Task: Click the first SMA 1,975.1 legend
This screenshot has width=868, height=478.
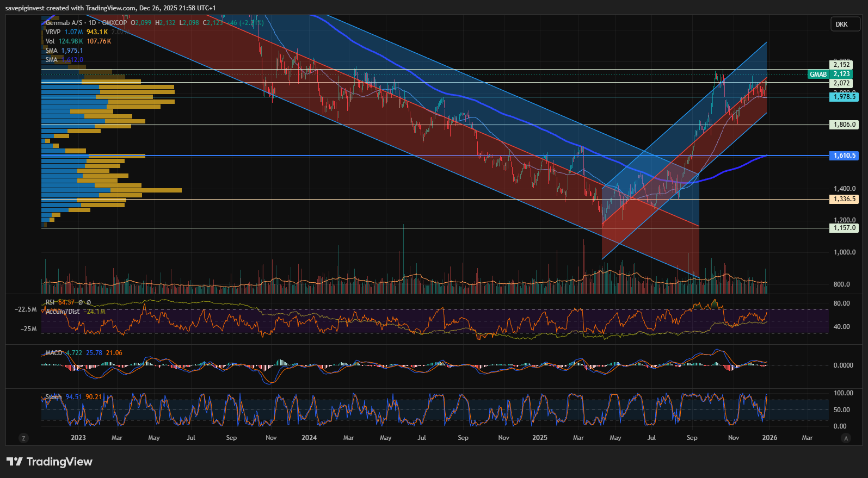Action: (x=52, y=51)
